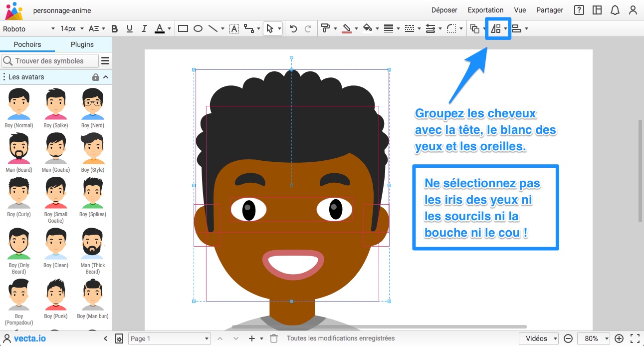Collapse the Les avatars section
The width and height of the screenshot is (644, 346).
(106, 77)
